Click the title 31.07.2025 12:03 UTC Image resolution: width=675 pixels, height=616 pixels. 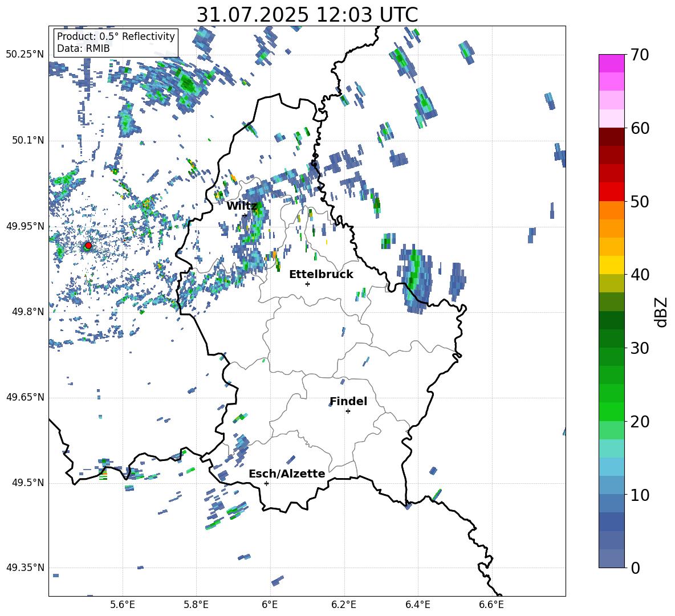tap(307, 15)
